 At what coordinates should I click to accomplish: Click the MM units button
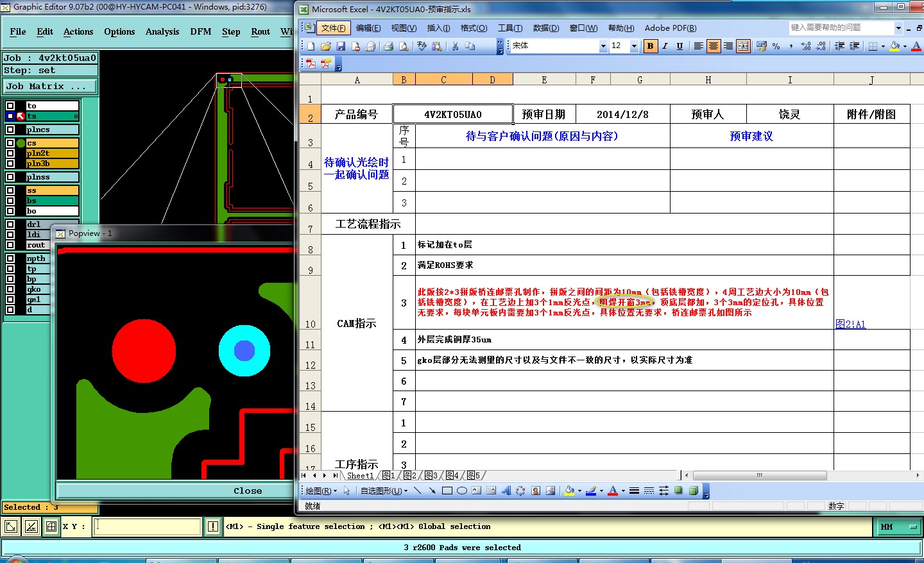(898, 526)
